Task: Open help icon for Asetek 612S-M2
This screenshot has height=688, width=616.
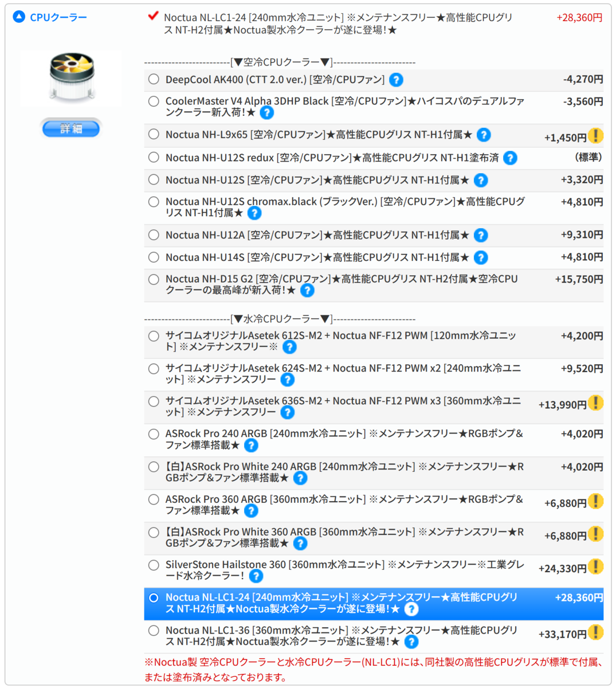Action: pos(289,347)
